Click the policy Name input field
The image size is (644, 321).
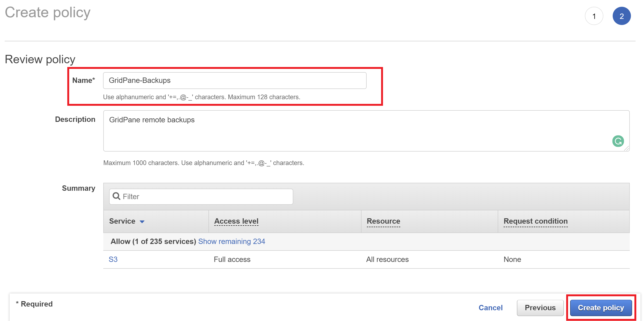(x=235, y=81)
